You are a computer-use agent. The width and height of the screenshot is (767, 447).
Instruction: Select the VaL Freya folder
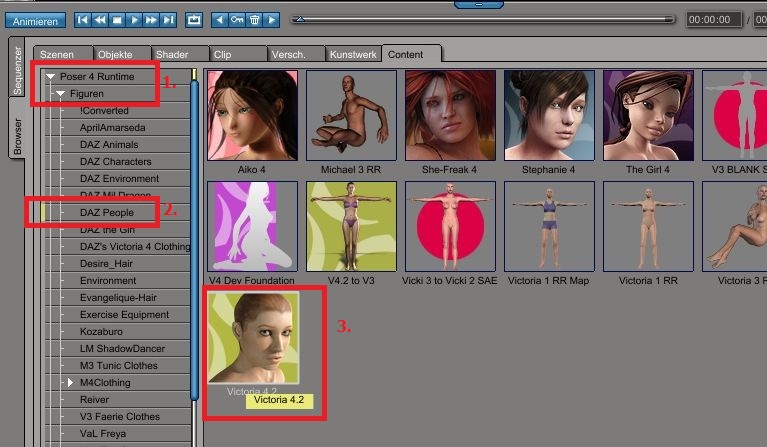click(x=103, y=434)
